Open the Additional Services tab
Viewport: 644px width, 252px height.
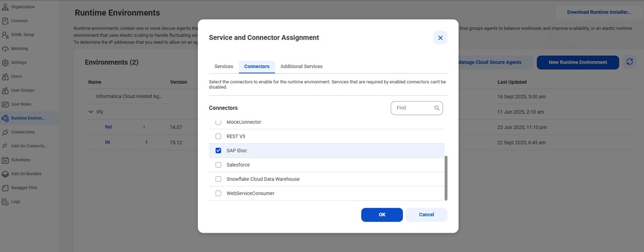click(x=301, y=66)
